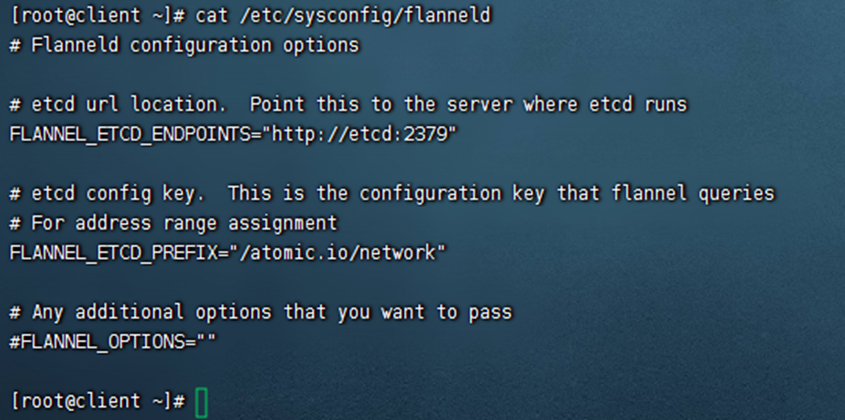Click the '# Flanneld configuration options' comment
Viewport: 845px width, 420px height.
click(x=184, y=45)
